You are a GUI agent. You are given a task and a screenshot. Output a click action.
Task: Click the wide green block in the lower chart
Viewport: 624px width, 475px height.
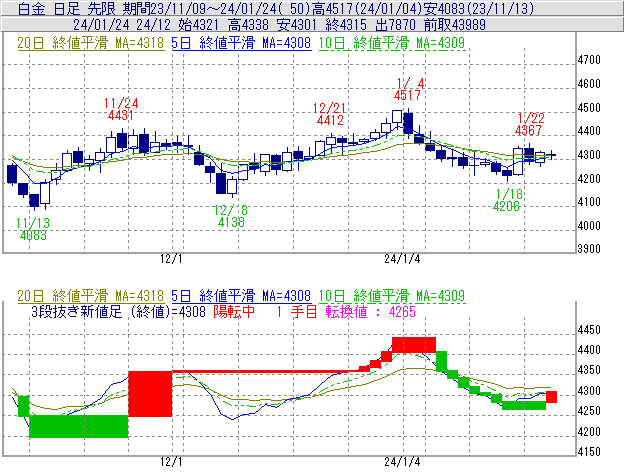pyautogui.click(x=79, y=426)
